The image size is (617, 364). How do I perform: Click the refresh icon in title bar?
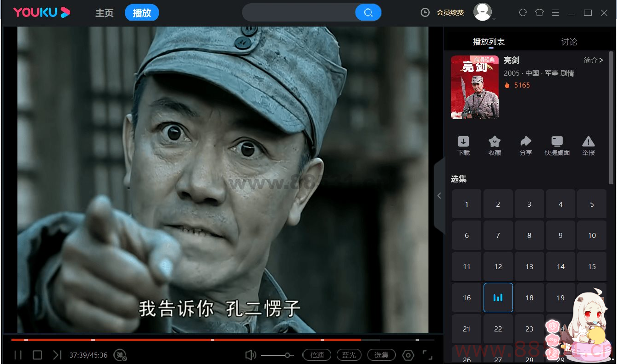click(x=523, y=12)
